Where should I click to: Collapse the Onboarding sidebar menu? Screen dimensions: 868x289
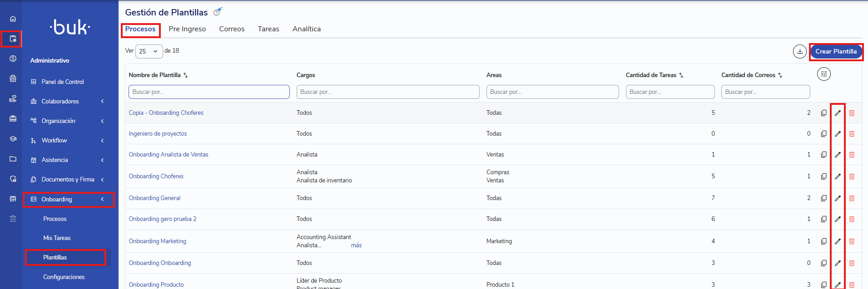tap(103, 199)
